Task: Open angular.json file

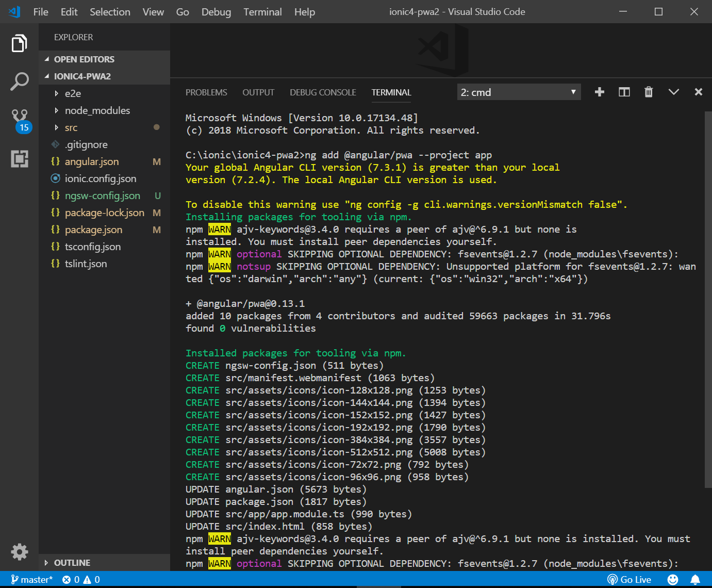Action: click(104, 161)
